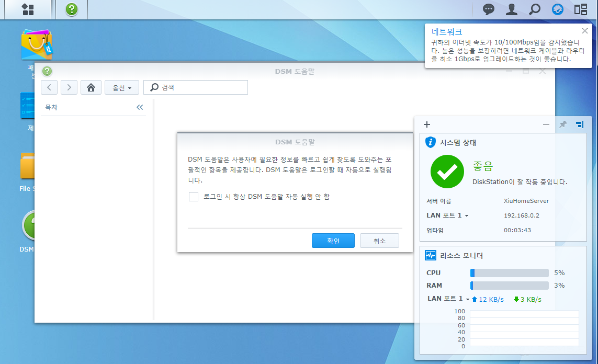The height and width of the screenshot is (364, 598).
Task: Open DSM Help from the taskbar
Action: point(71,9)
